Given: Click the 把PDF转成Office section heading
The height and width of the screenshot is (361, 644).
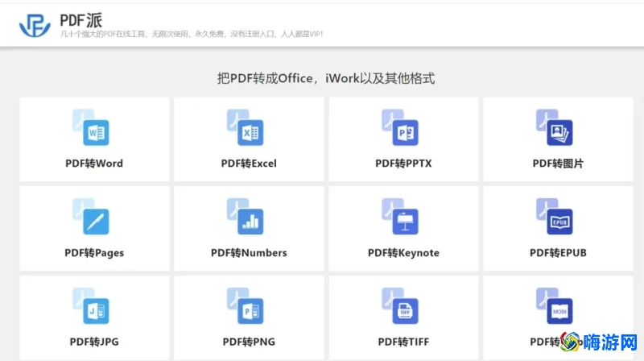Looking at the screenshot, I should coord(326,78).
